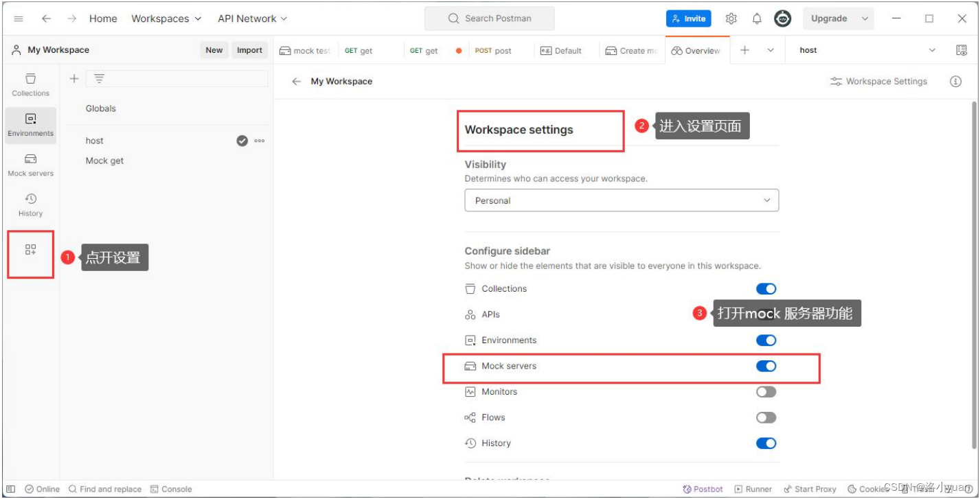980x499 pixels.
Task: Disable the Environments sidebar toggle
Action: pyautogui.click(x=766, y=340)
